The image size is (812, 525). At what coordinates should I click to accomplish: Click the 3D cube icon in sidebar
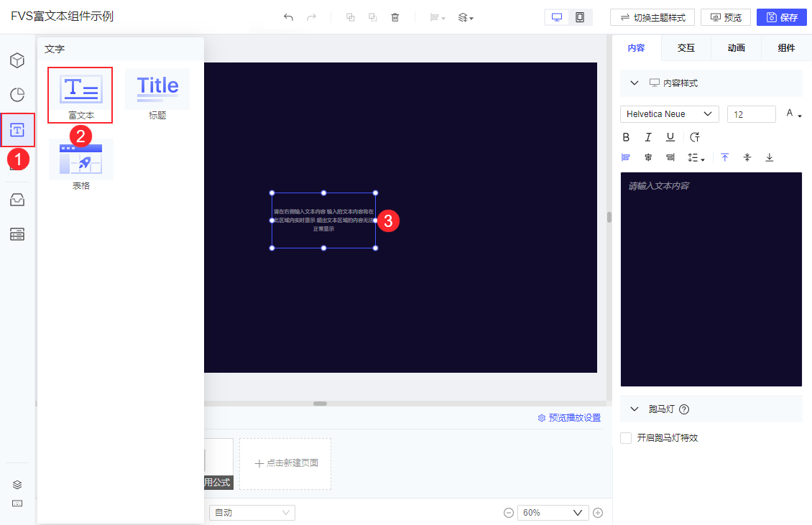17,60
